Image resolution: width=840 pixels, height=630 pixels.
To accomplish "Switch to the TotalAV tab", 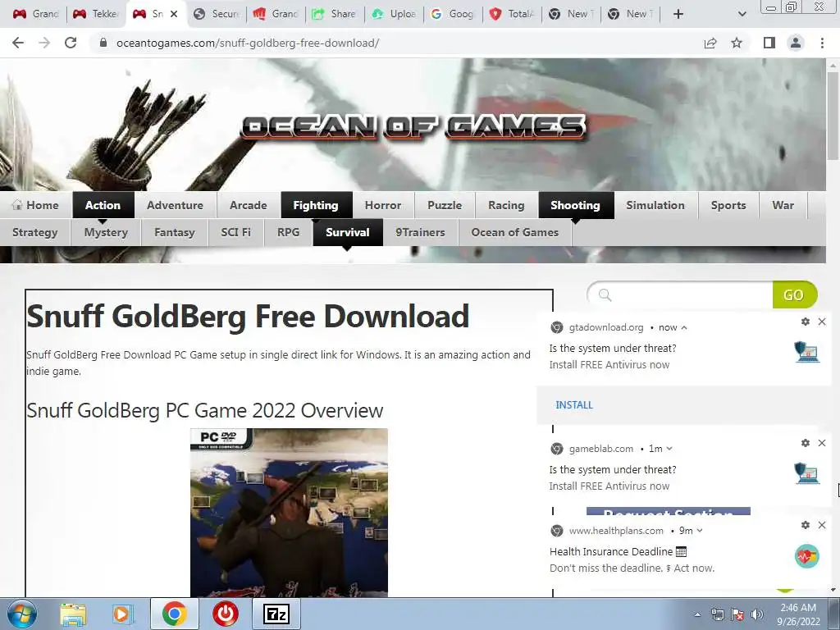I will coord(512,14).
